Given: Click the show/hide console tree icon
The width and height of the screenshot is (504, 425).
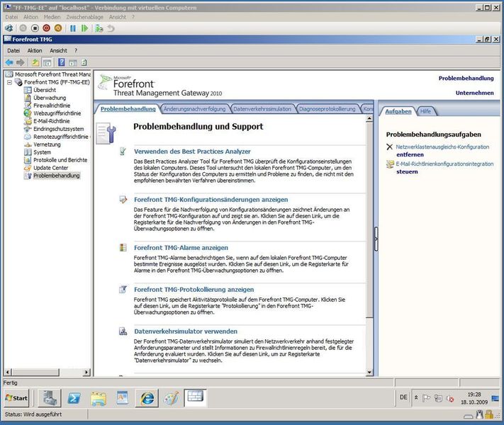Looking at the screenshot, I should point(47,62).
